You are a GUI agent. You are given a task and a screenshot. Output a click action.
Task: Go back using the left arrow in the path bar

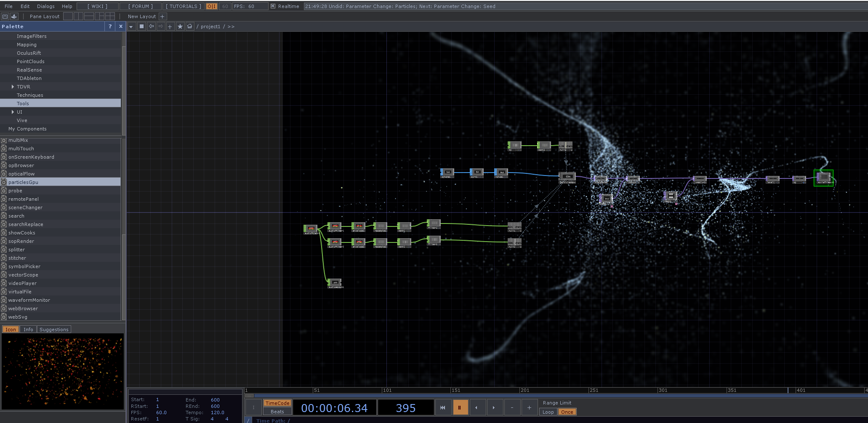(x=151, y=27)
